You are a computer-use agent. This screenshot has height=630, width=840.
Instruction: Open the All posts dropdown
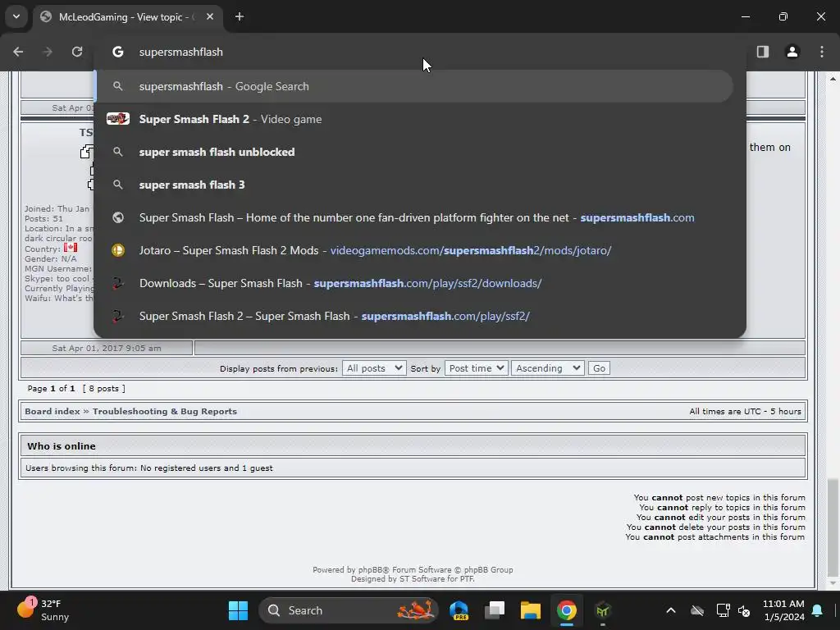[374, 368]
